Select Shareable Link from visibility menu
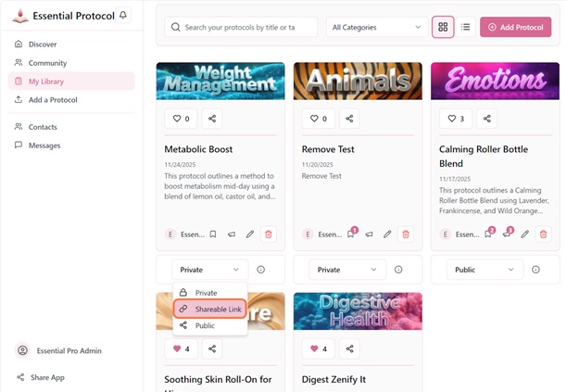Screen dimensions: 567x392 click(x=209, y=309)
